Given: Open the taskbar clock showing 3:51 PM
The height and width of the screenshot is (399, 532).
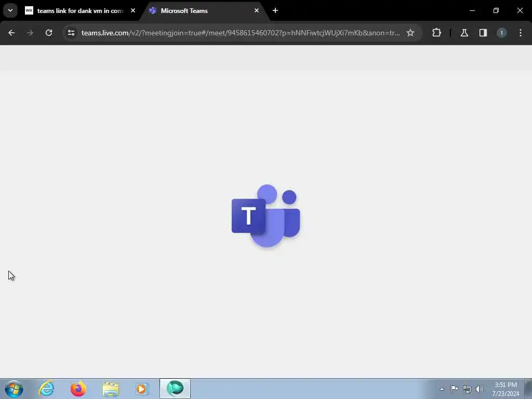Looking at the screenshot, I should [506, 389].
